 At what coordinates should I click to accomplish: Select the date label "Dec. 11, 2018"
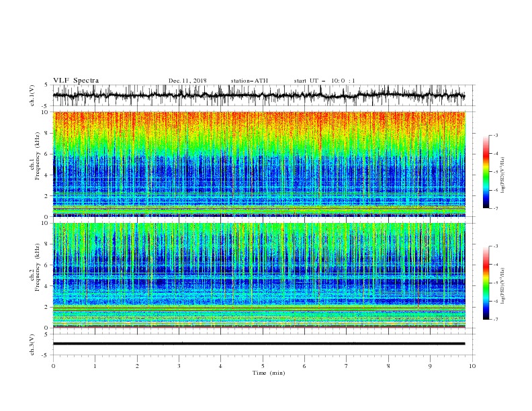pos(187,81)
